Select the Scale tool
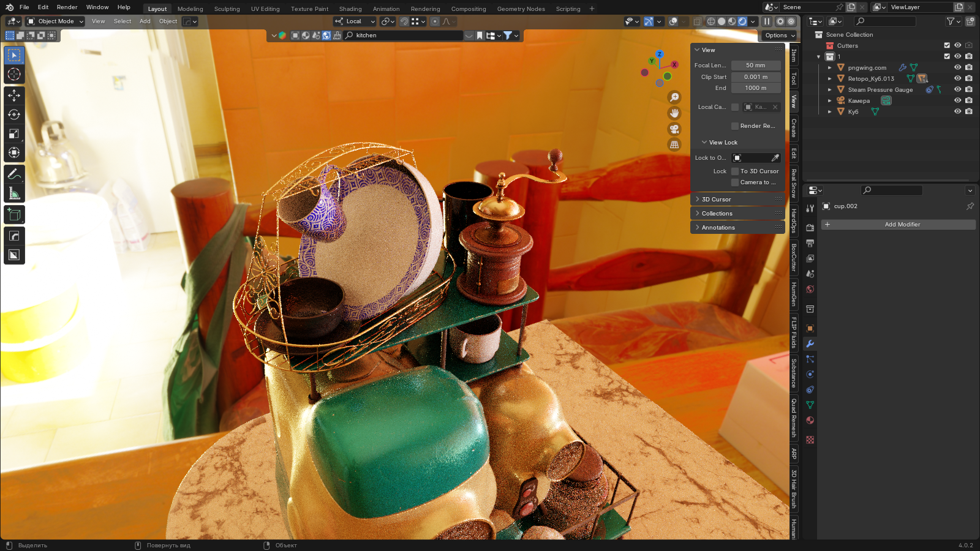 (x=14, y=133)
